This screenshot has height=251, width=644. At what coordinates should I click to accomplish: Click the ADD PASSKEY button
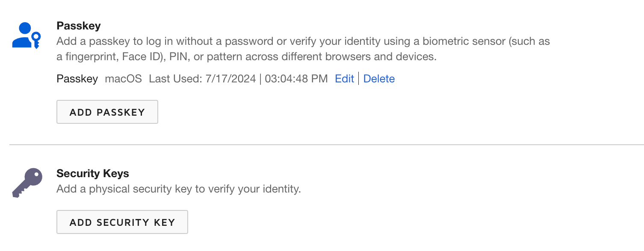point(107,111)
